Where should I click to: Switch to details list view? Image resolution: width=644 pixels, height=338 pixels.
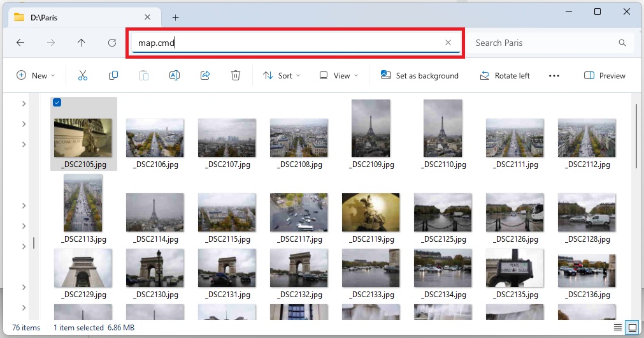(617, 328)
